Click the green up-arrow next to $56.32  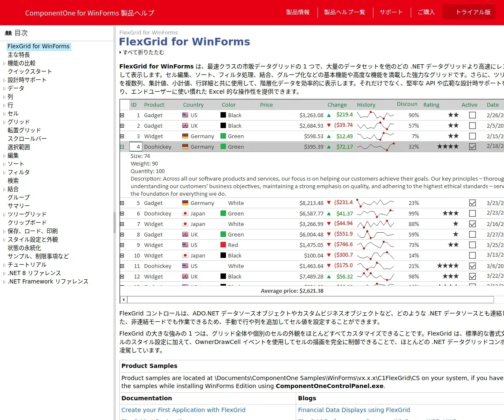click(329, 276)
